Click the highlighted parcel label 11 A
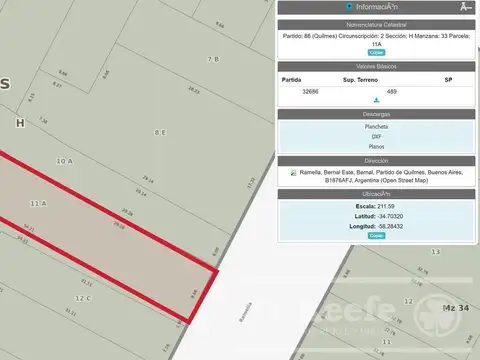This screenshot has width=480, height=360. 38,203
